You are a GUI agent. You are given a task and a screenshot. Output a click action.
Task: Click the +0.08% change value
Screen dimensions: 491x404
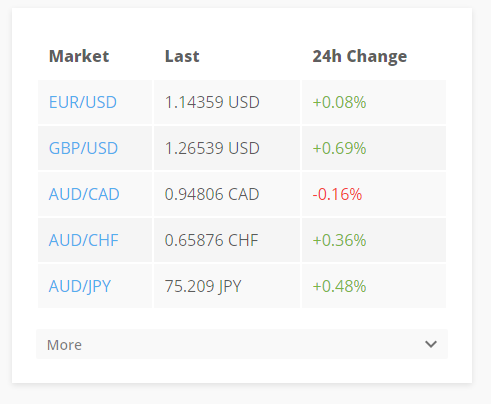click(x=339, y=102)
